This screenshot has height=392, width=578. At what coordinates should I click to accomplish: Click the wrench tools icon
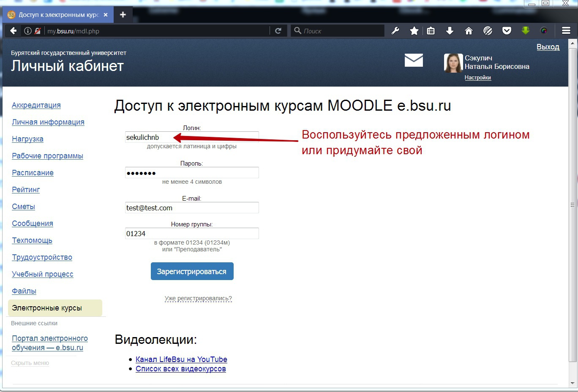coord(395,30)
